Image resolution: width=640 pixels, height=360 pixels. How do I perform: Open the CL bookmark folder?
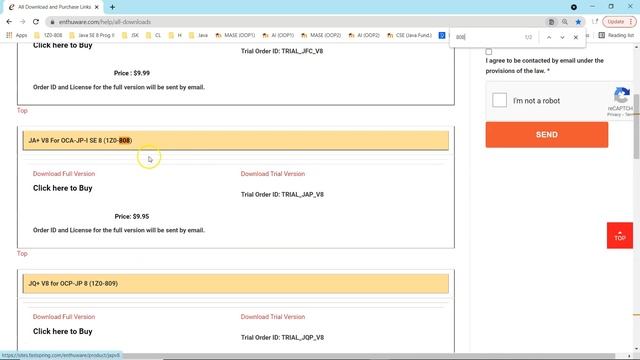(153, 36)
